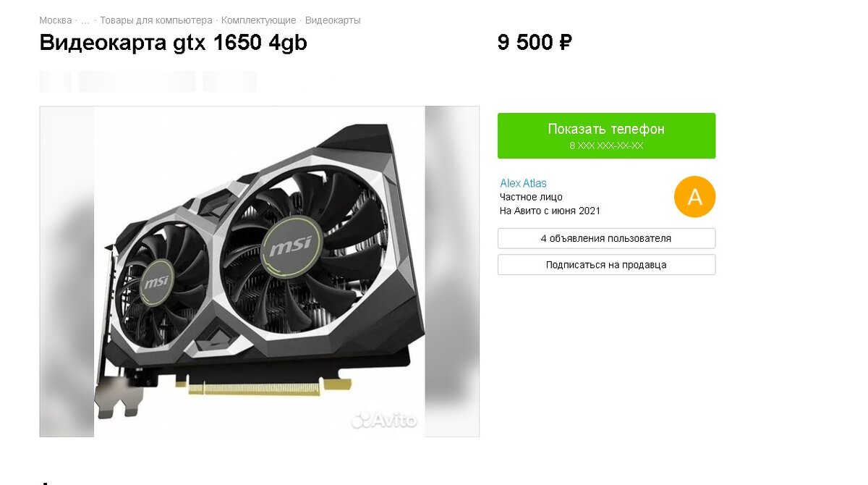Open seller profile link Alex Atlas
This screenshot has height=485, width=868.
[523, 183]
